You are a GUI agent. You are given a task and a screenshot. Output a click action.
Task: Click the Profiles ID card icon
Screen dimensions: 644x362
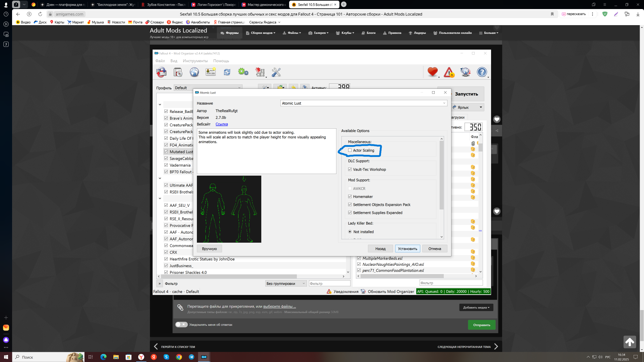click(211, 72)
